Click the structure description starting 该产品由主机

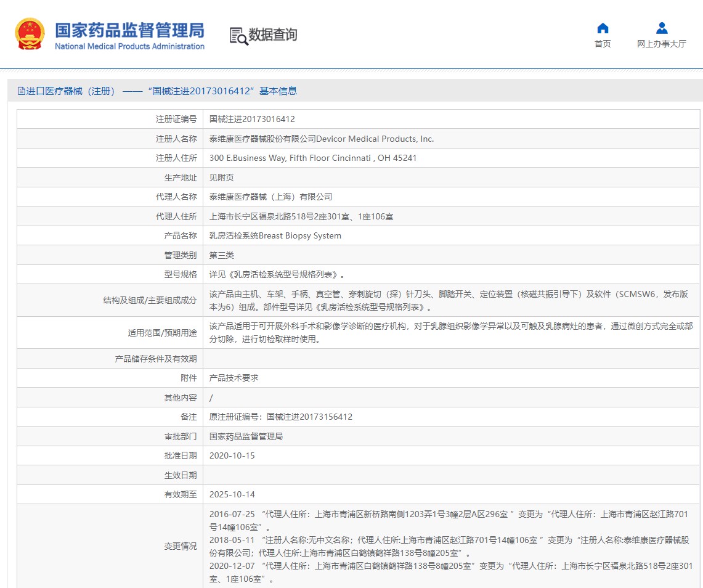coord(449,301)
